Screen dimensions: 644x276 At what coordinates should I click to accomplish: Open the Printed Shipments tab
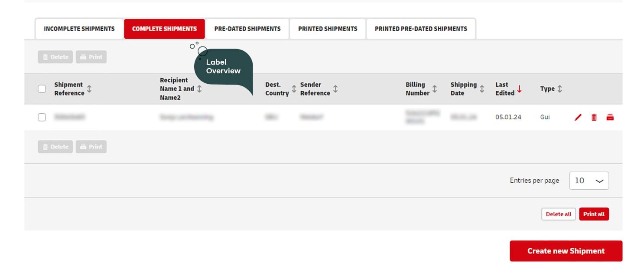click(328, 29)
